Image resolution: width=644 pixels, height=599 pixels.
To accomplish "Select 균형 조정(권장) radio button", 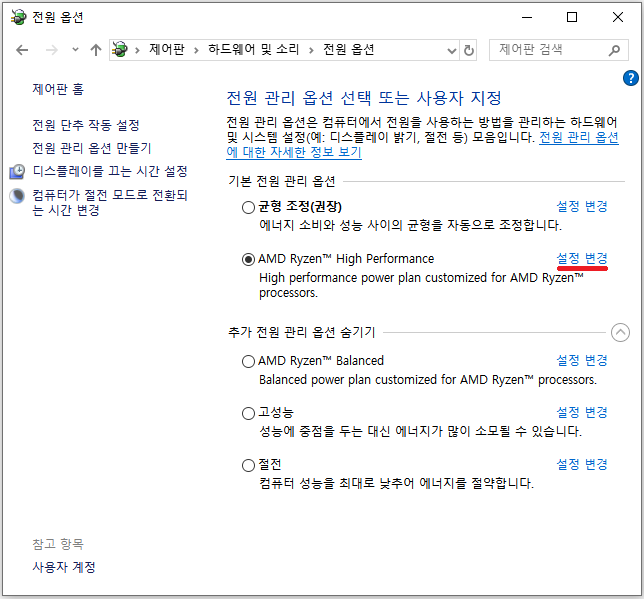I will click(248, 207).
